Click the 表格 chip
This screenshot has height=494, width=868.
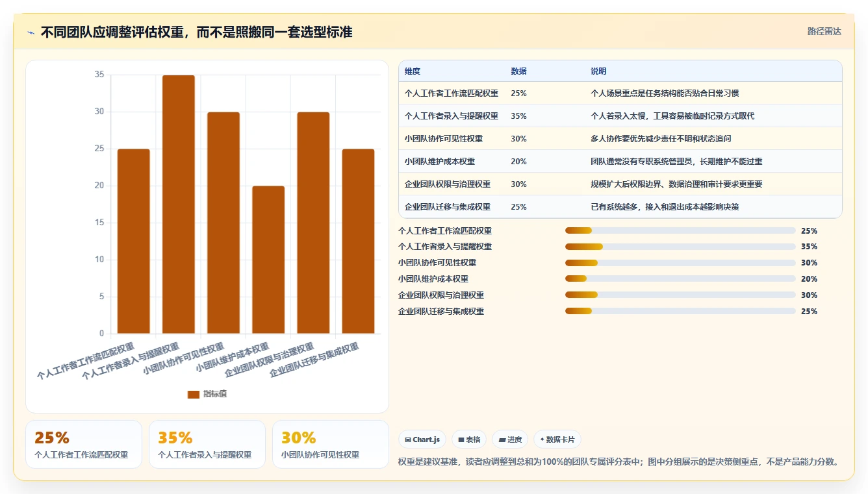(x=469, y=439)
